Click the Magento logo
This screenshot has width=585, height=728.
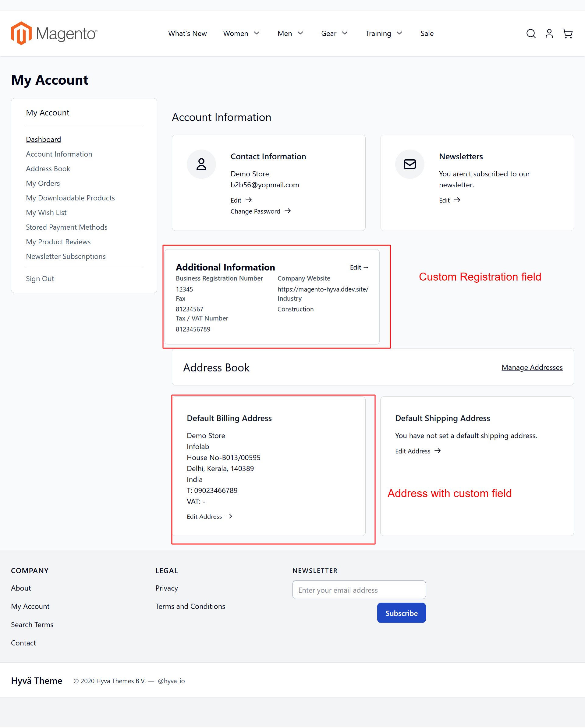54,34
